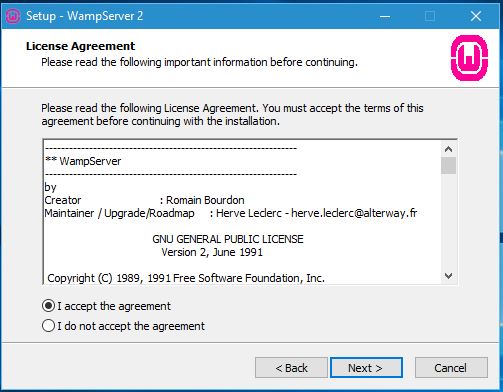503x392 pixels.
Task: Click the "License Agreement" heading
Action: point(80,46)
